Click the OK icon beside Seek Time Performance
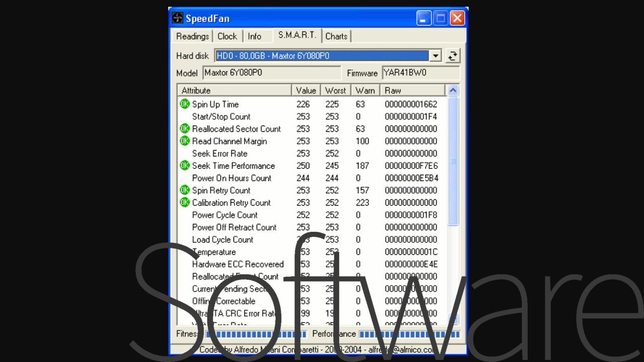The height and width of the screenshot is (362, 644). pos(185,165)
